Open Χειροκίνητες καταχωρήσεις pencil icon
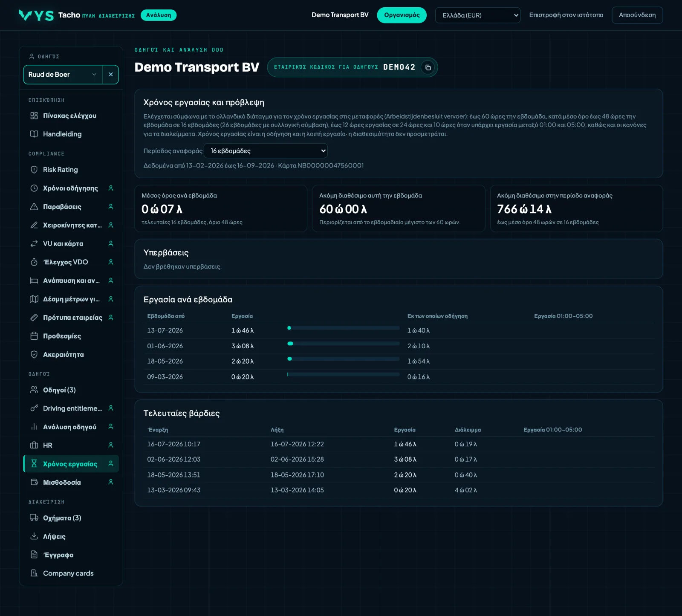Screen dimensions: 682x616 tap(34, 225)
